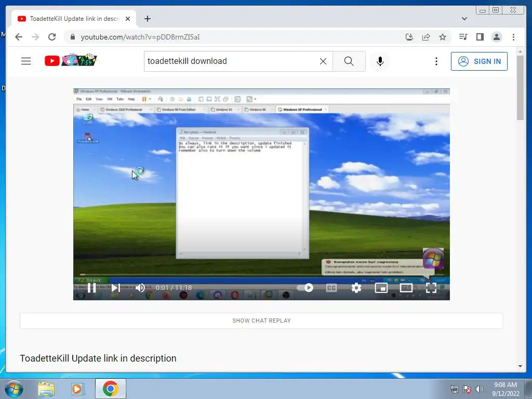Toggle theater mode
This screenshot has width=532, height=399.
coord(406,288)
